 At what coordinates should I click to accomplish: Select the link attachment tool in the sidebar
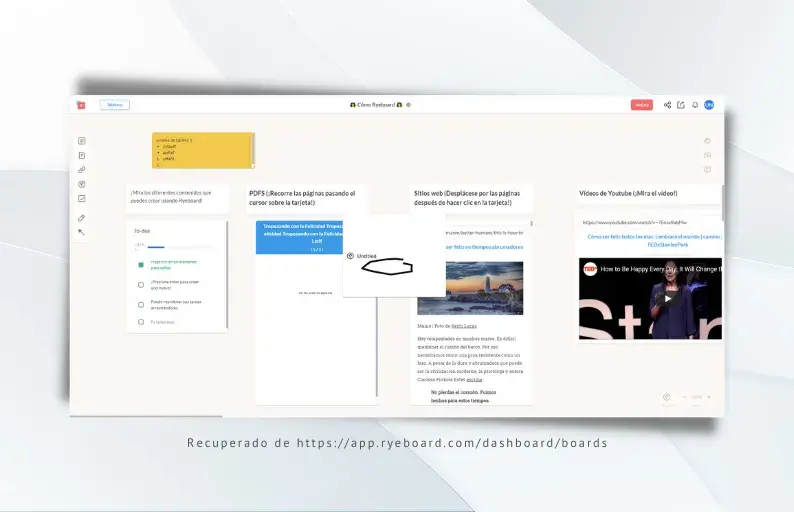point(82,170)
